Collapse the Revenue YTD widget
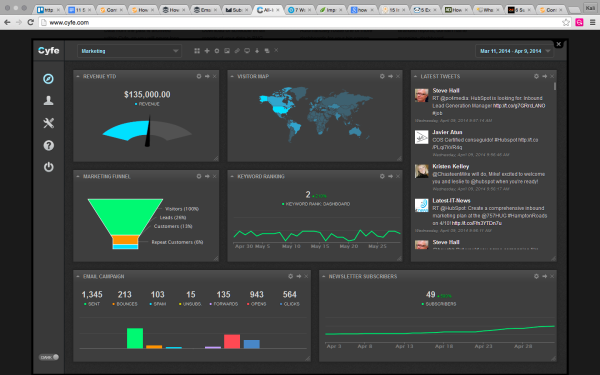Screen dimensions: 600x375 pos(78,77)
